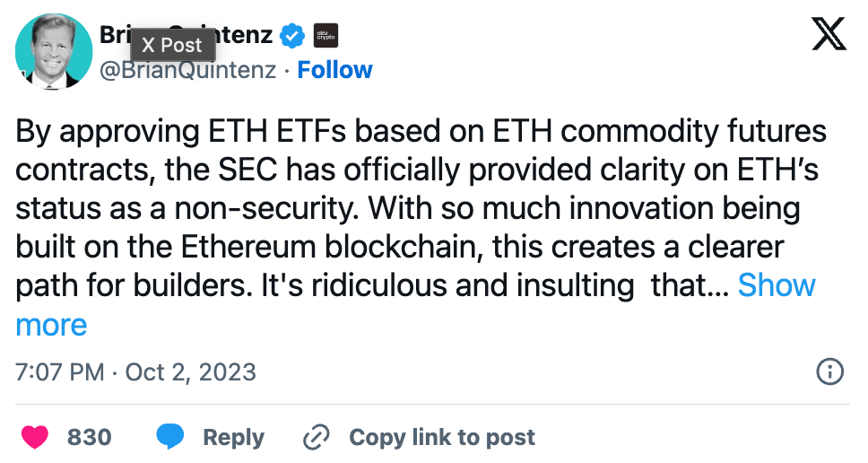Expand the post with Show more
This screenshot has height=463, width=868.
[x=776, y=285]
